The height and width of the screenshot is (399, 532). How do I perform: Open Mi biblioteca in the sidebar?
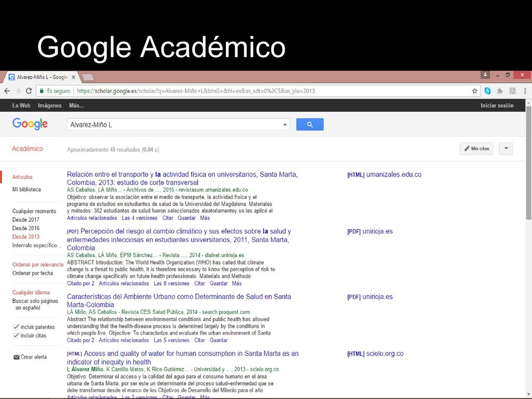(26, 189)
